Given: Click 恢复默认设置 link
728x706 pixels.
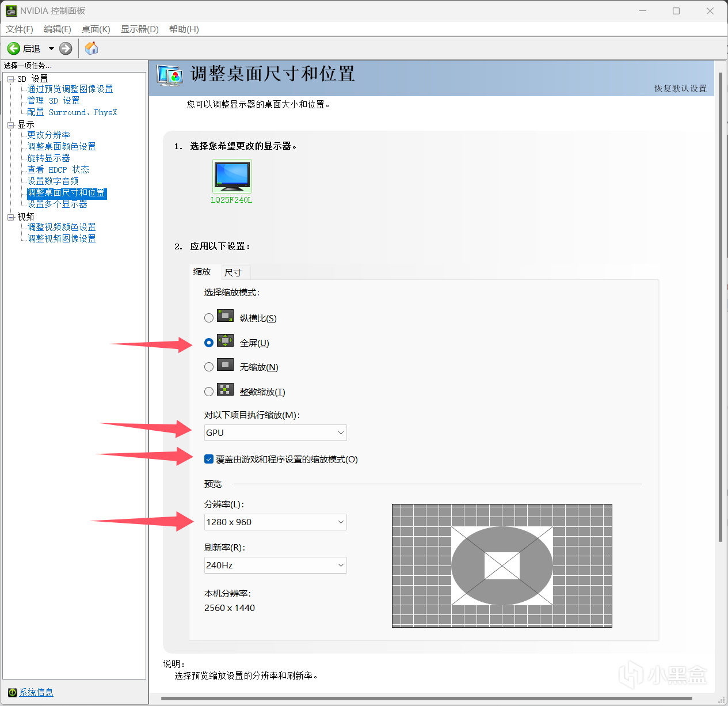Looking at the screenshot, I should tap(680, 89).
